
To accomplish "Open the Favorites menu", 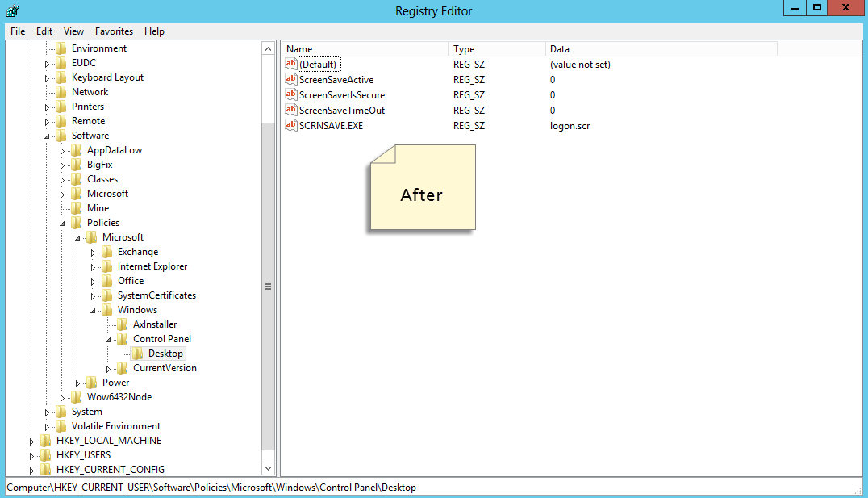I will click(114, 31).
